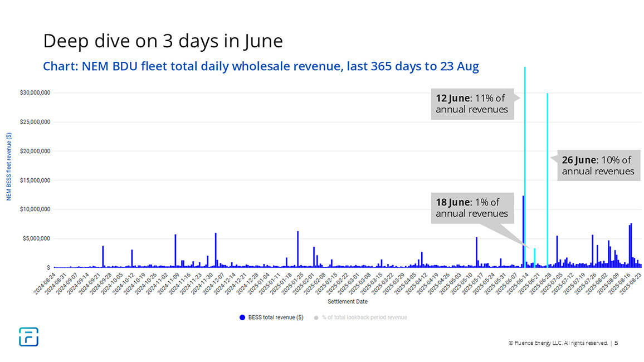644x362 pixels.
Task: Click the blue chart subtitle text
Action: 261,67
